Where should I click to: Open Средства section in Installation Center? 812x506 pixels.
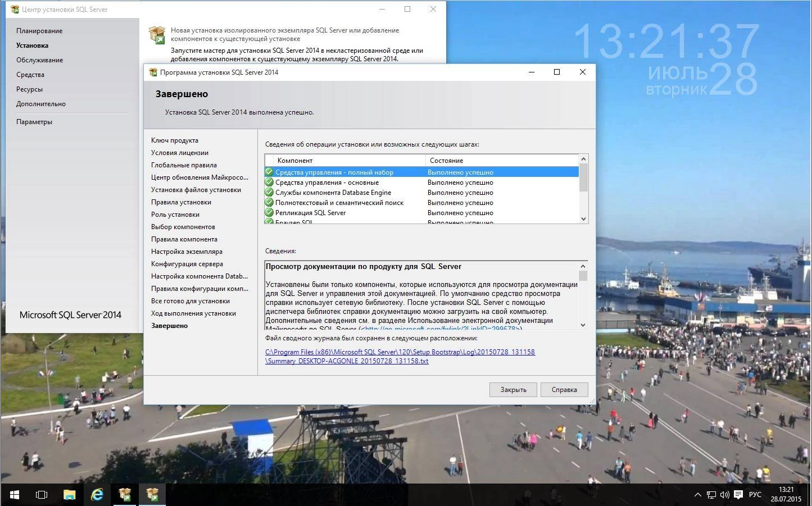click(30, 75)
